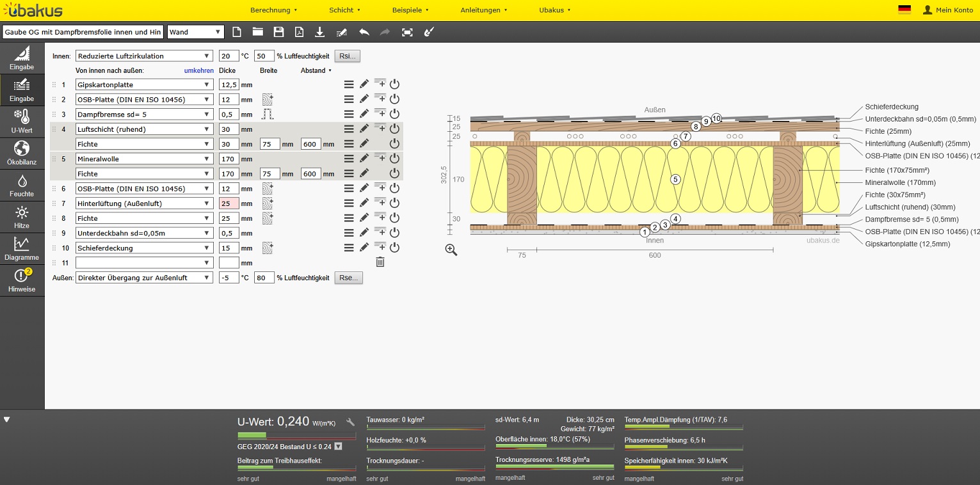Open the Wand component type dropdown
The image size is (980, 485).
pyautogui.click(x=195, y=32)
